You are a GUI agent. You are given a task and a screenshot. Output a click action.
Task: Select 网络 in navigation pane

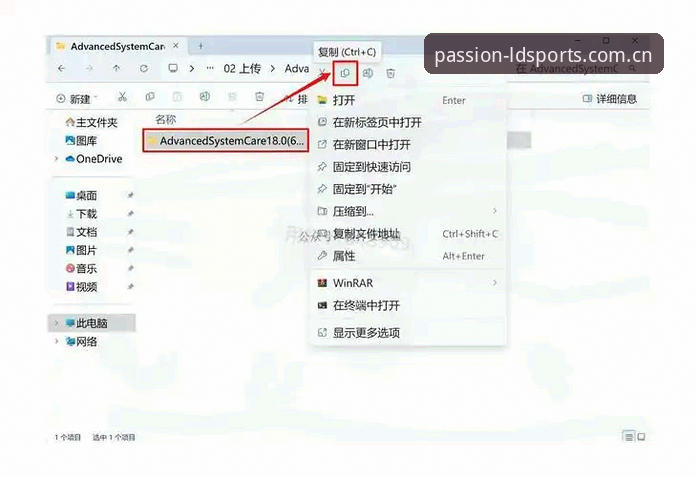pos(81,341)
